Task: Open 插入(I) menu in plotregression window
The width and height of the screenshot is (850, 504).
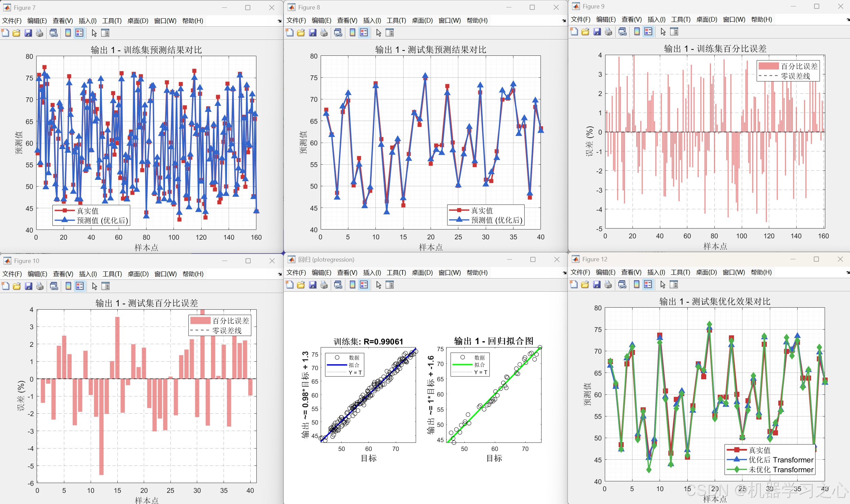Action: [372, 272]
